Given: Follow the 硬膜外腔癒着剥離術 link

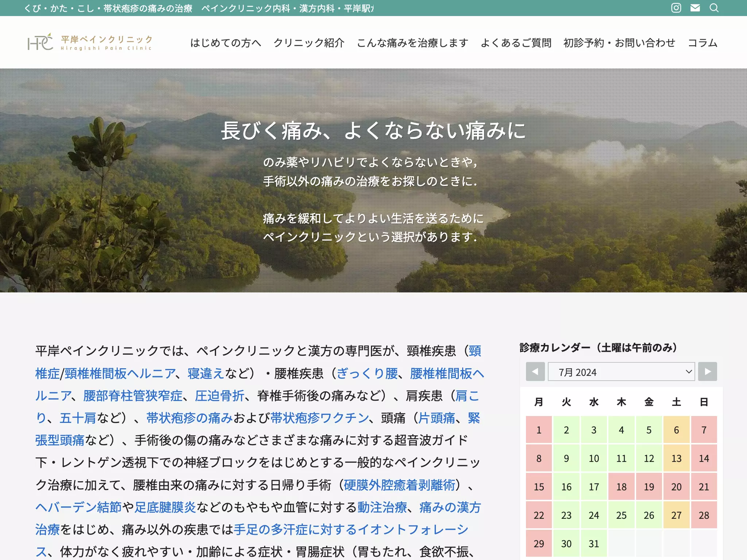Looking at the screenshot, I should click(x=399, y=485).
